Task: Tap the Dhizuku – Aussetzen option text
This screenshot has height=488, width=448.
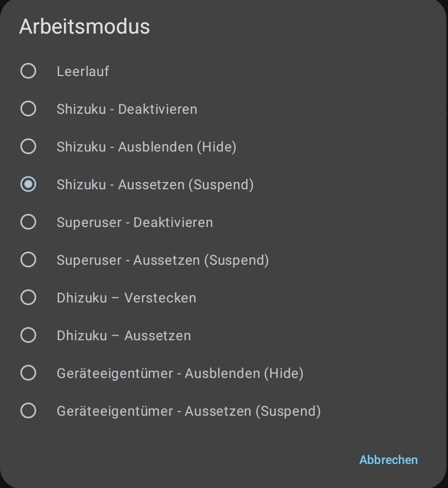Action: [124, 335]
